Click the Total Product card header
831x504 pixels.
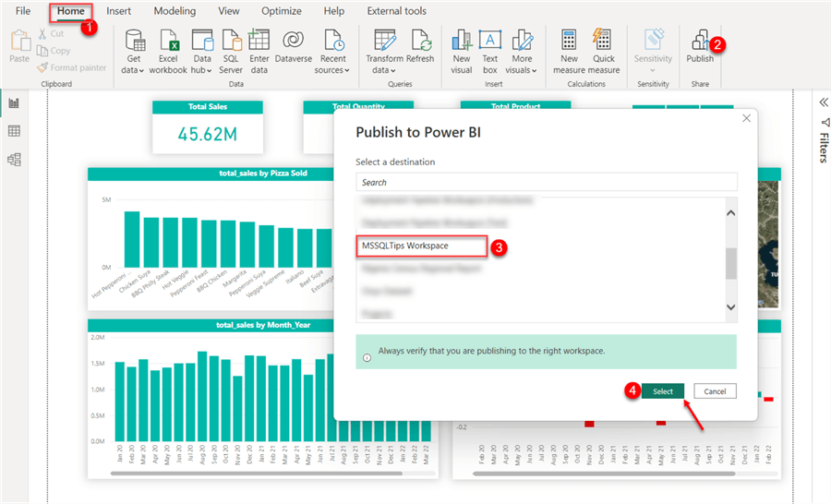point(515,106)
